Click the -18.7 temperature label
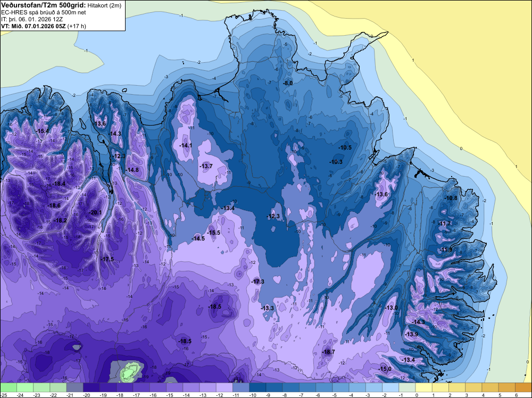This screenshot has height=398, width=532. coord(328,352)
